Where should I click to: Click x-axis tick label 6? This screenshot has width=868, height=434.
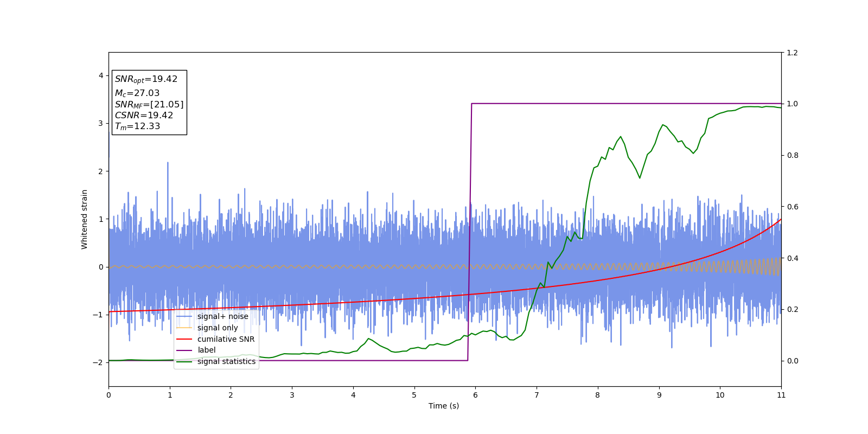(x=475, y=395)
